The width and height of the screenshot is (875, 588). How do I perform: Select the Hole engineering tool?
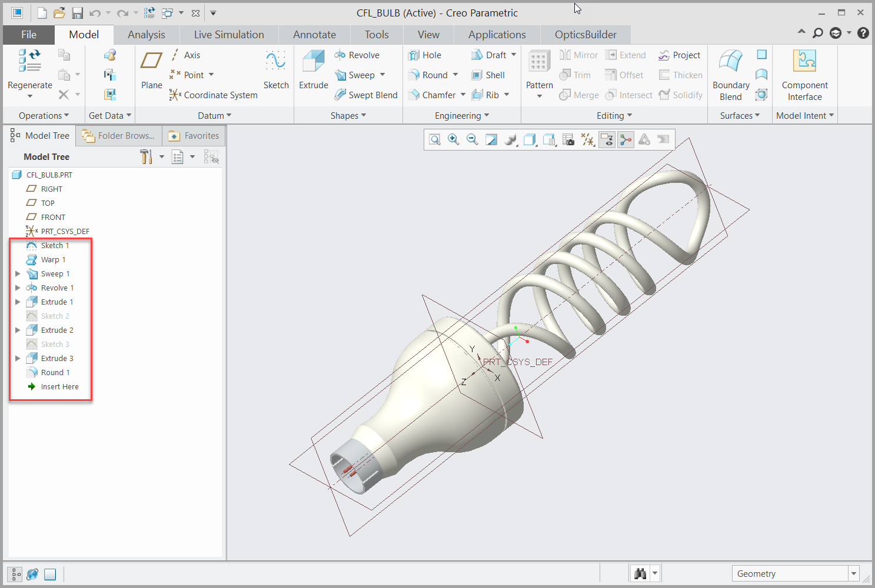[x=425, y=55]
